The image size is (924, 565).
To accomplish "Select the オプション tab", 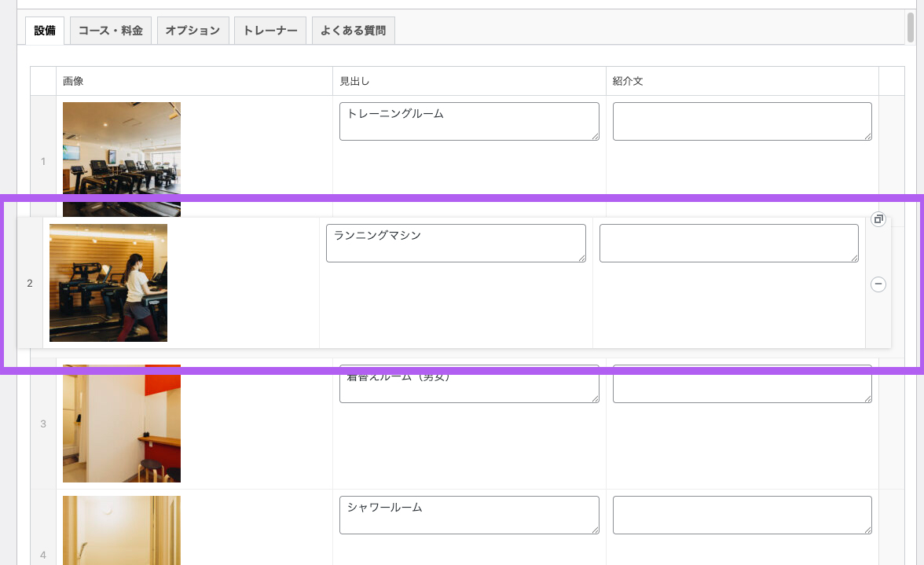I will (x=192, y=31).
